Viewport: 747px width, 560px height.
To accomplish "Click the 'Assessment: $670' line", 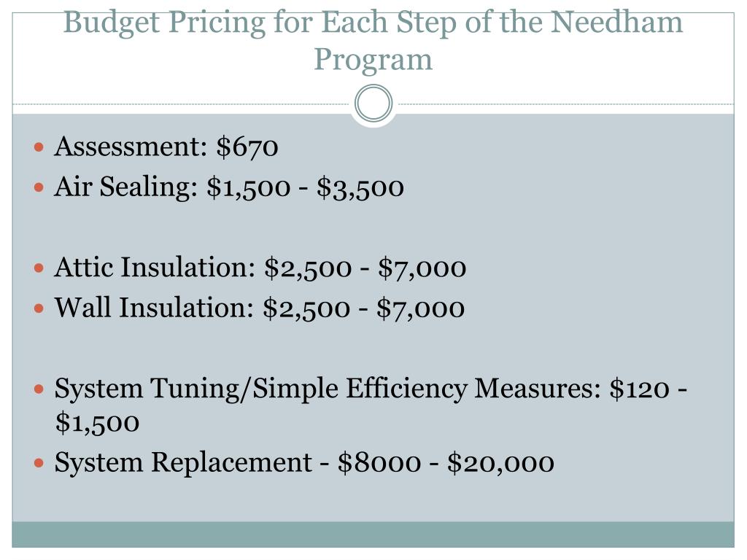I will coord(166,146).
